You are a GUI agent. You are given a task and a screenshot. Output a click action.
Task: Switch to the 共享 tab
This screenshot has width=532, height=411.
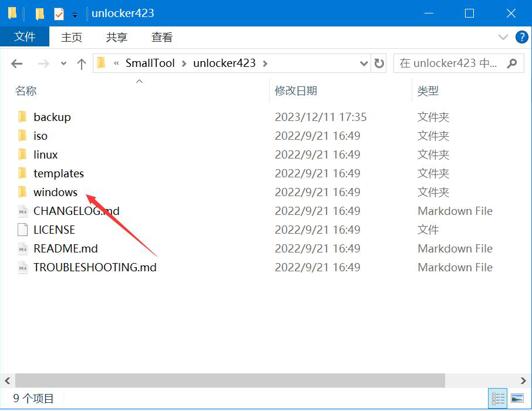point(117,37)
